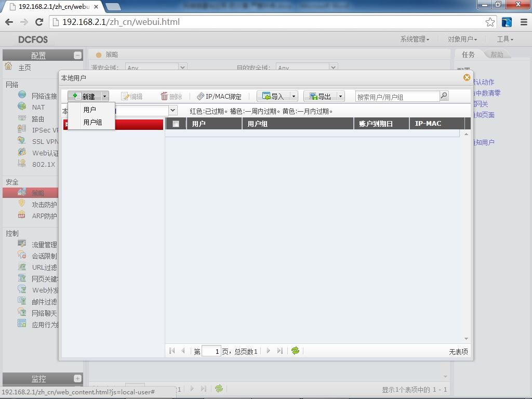Go to next page in dialog pager
This screenshot has width=532, height=399.
pyautogui.click(x=269, y=351)
